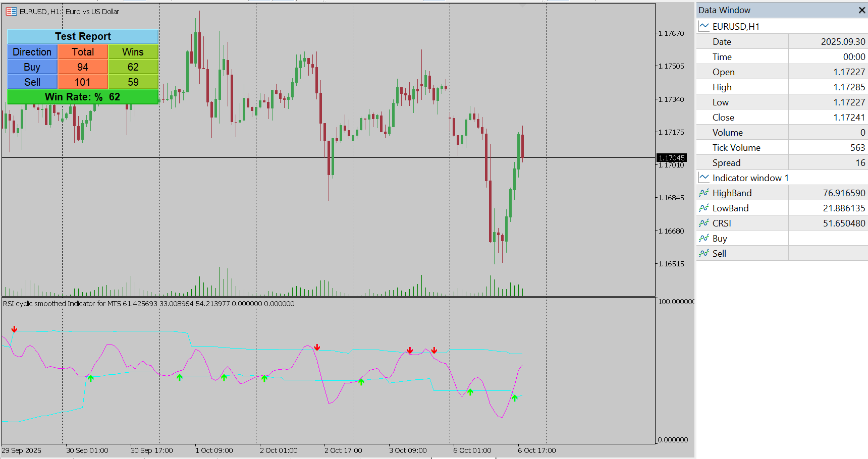Viewport: 868px width, 459px height.
Task: Click the CRSI indicator icon
Action: (704, 223)
